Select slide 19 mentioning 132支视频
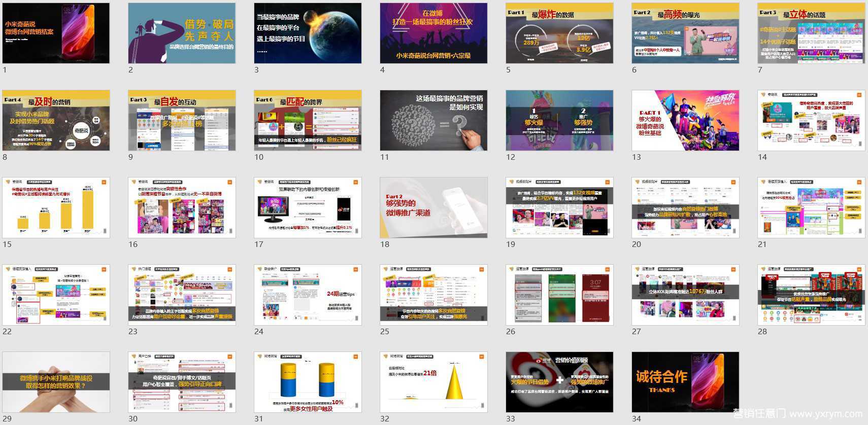 559,207
